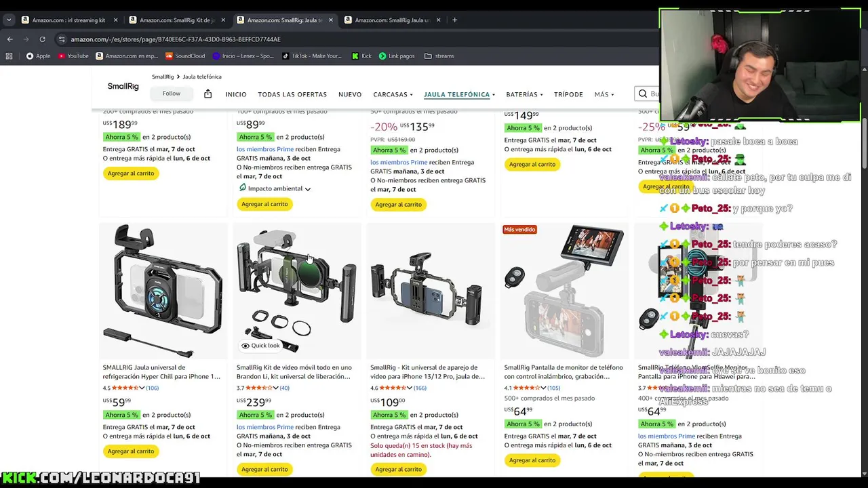Go back to previous page
This screenshot has width=868, height=488.
pyautogui.click(x=9, y=39)
